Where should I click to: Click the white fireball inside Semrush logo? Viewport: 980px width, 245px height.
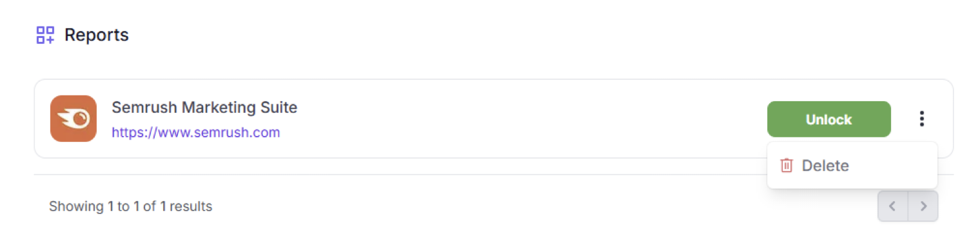pos(73,119)
